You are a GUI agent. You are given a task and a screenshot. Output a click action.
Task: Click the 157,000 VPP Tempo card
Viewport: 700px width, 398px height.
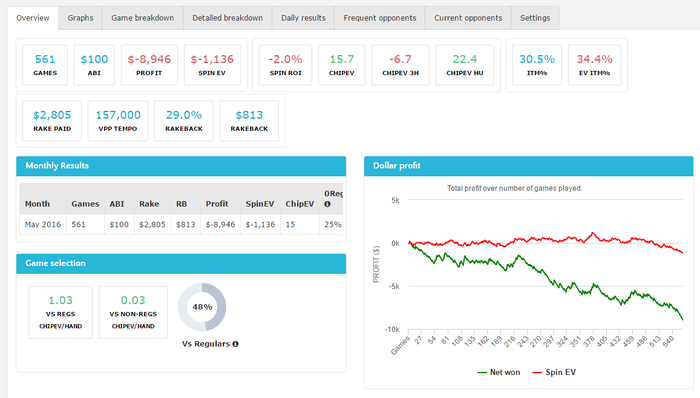tap(118, 121)
